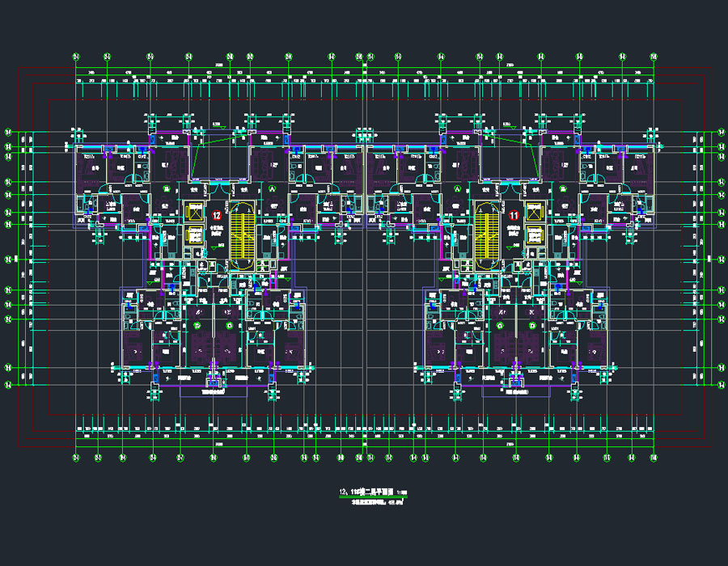Click the red circled number 12 marker
728x566 pixels.
217,216
